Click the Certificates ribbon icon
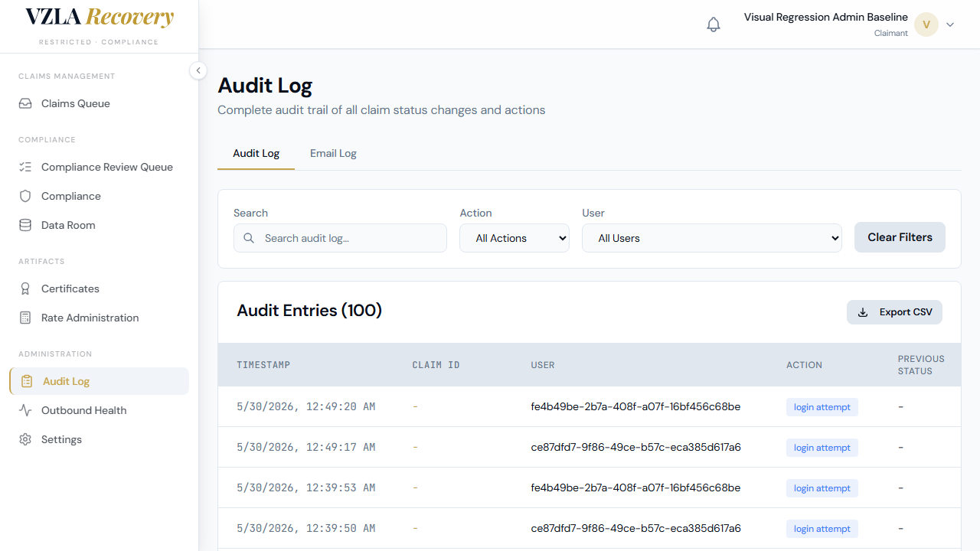This screenshot has height=551, width=980. pos(25,289)
